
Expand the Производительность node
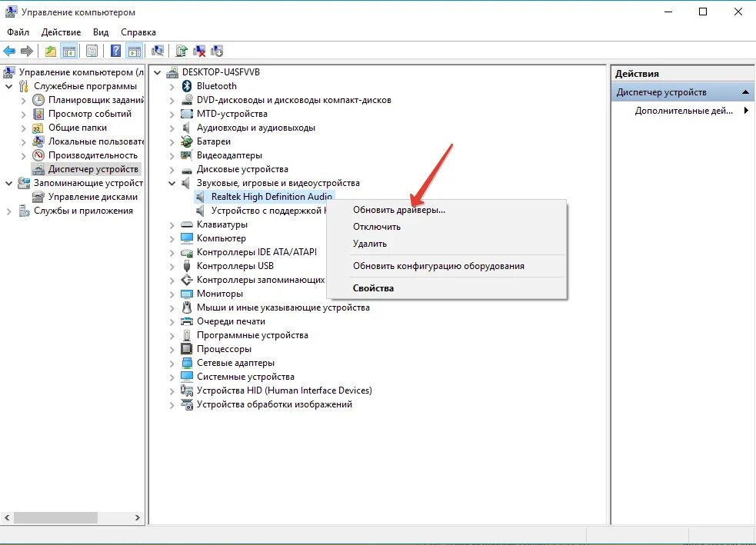pyautogui.click(x=24, y=156)
